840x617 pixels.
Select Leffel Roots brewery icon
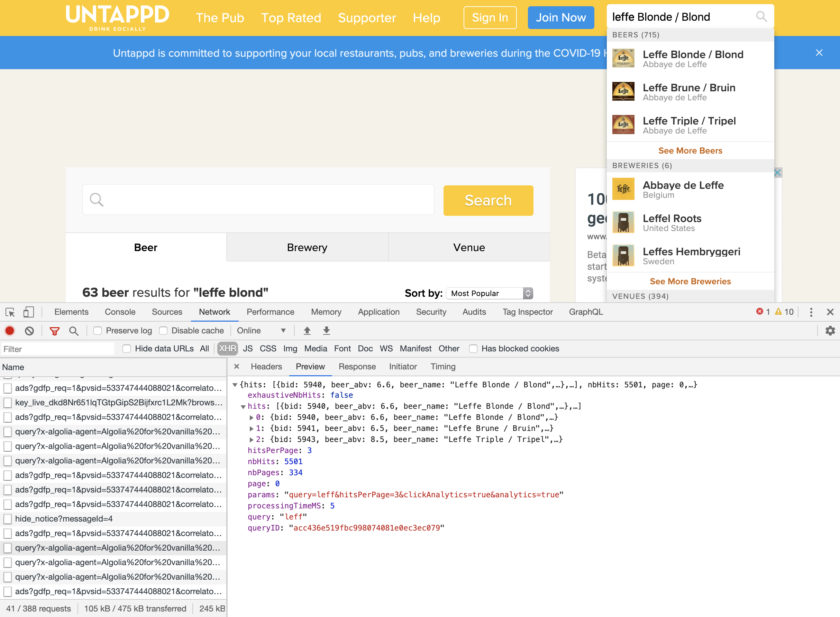tap(623, 222)
